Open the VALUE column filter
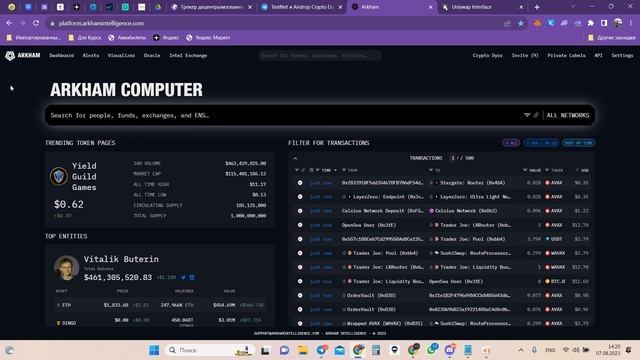This screenshot has height=360, width=640. (x=525, y=170)
